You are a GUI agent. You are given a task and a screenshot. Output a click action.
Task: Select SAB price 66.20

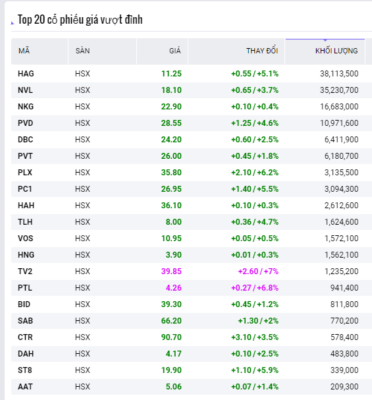171,321
